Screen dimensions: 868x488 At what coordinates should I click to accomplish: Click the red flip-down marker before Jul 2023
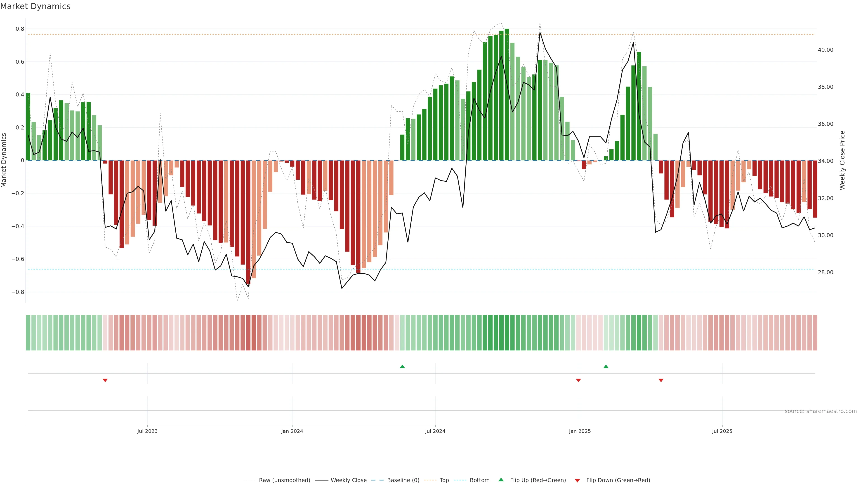point(105,380)
